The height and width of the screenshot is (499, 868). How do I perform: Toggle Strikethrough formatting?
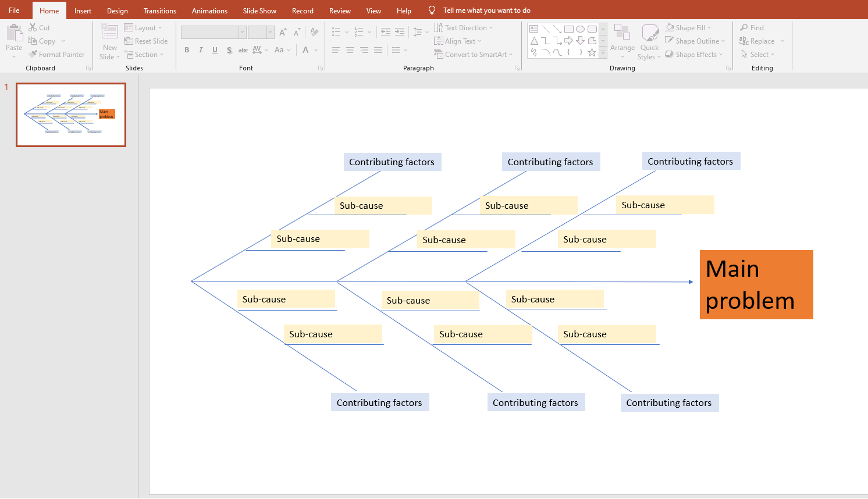point(243,50)
